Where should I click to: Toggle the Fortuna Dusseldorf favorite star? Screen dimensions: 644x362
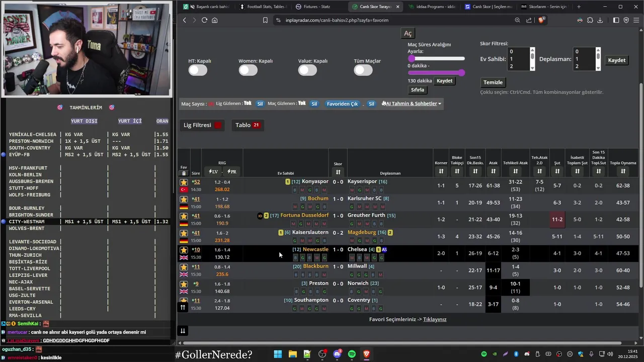click(184, 216)
